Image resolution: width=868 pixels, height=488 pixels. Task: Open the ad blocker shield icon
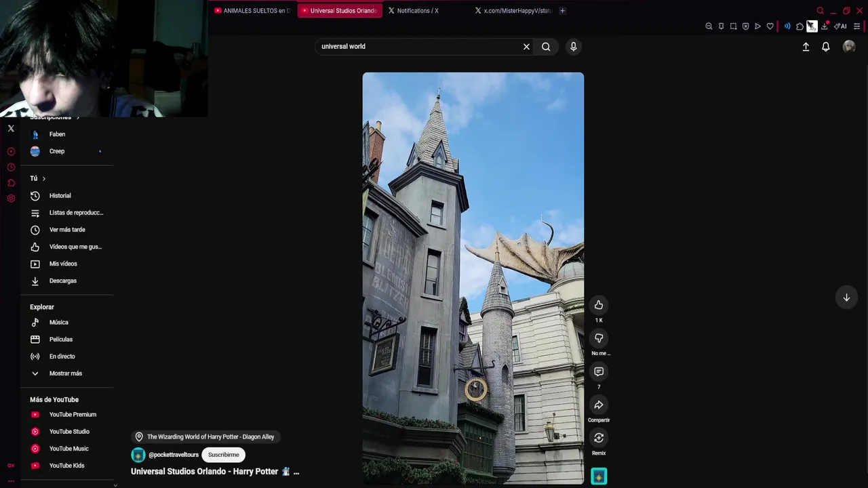point(745,26)
